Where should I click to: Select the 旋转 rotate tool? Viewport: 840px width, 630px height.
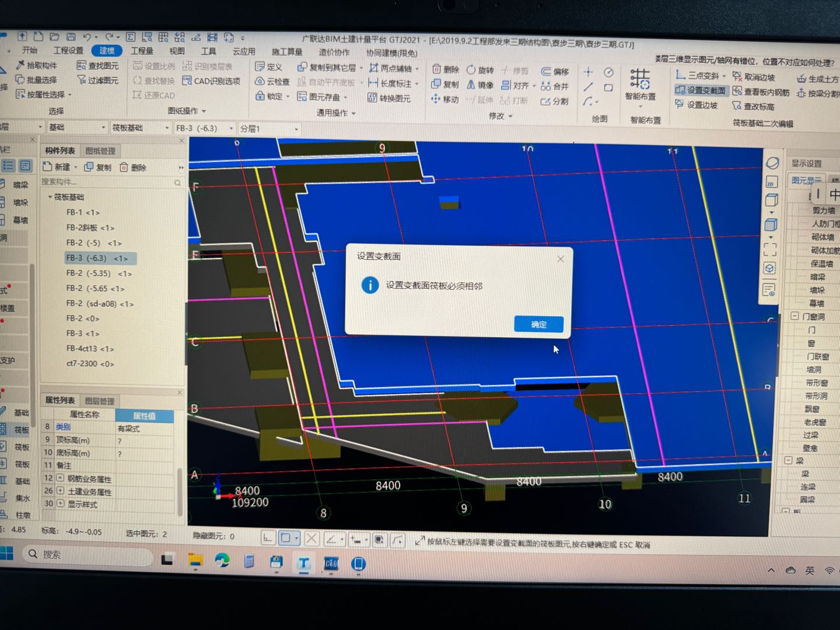[480, 70]
